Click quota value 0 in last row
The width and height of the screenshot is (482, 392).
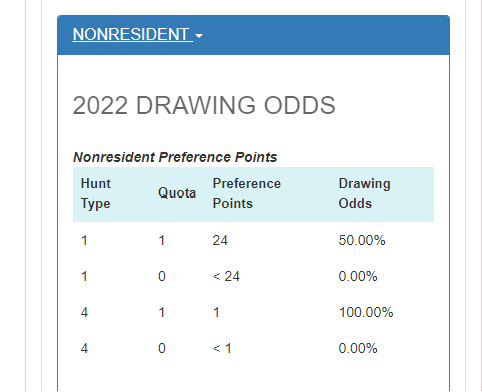pos(162,348)
